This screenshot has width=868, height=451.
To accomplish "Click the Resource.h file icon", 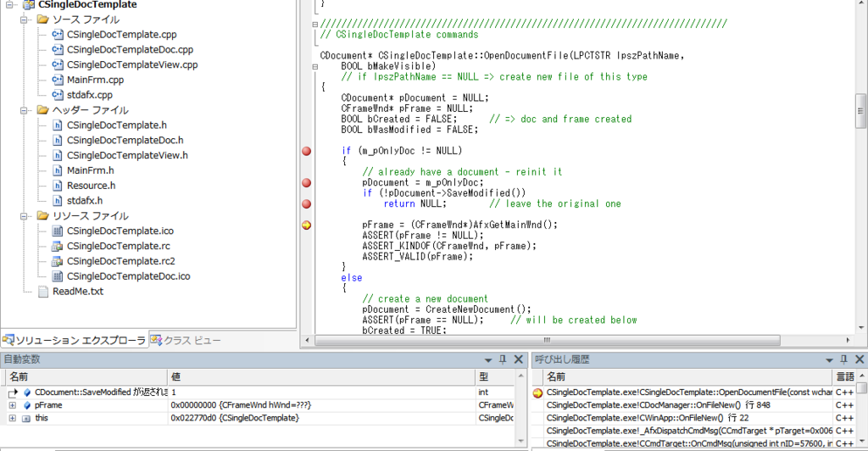I will [57, 186].
